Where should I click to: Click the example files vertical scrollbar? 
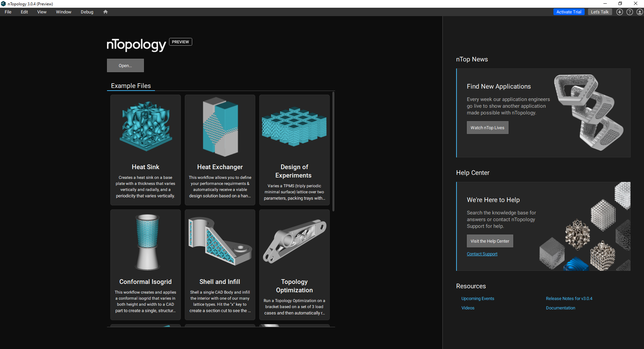pyautogui.click(x=333, y=151)
